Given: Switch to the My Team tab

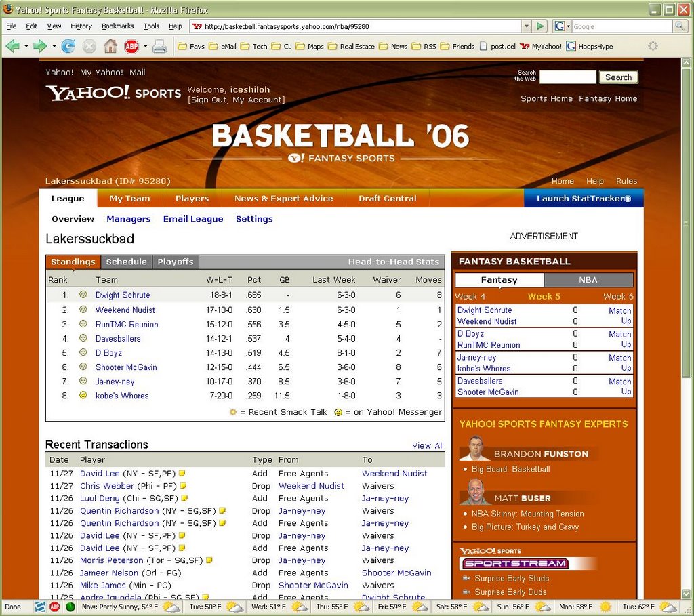Looking at the screenshot, I should point(129,199).
